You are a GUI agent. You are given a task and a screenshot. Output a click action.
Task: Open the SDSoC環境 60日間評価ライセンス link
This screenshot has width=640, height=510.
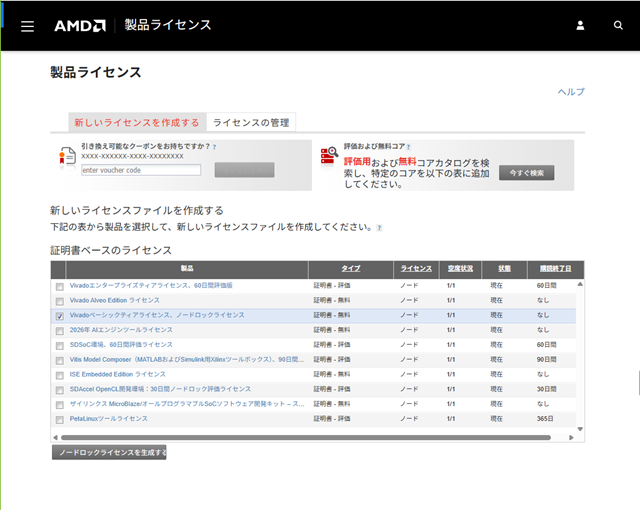pos(121,345)
